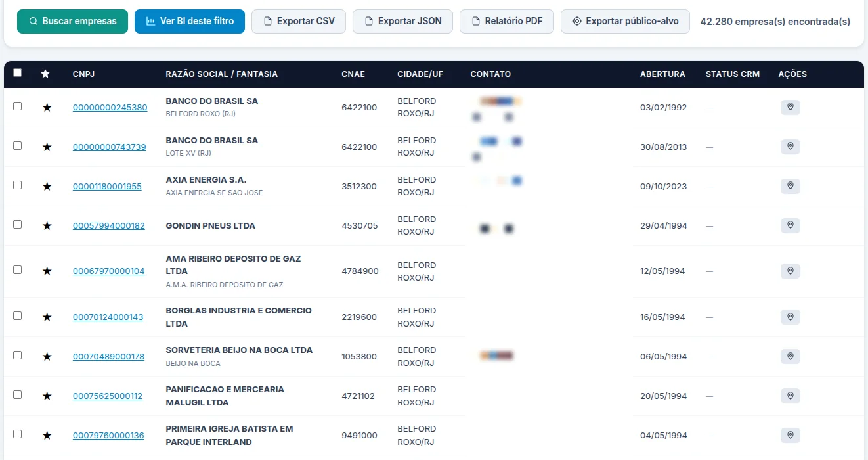Click the ABERTURA column header
The height and width of the screenshot is (460, 868).
click(662, 74)
